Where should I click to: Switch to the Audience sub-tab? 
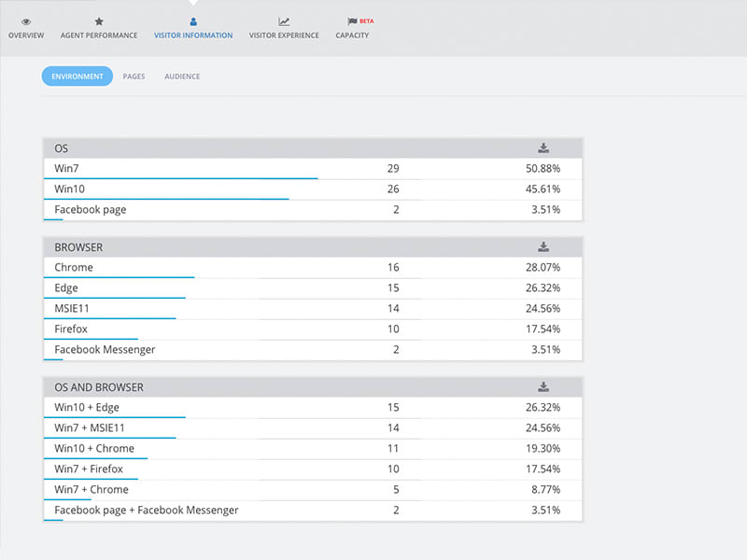[182, 77]
